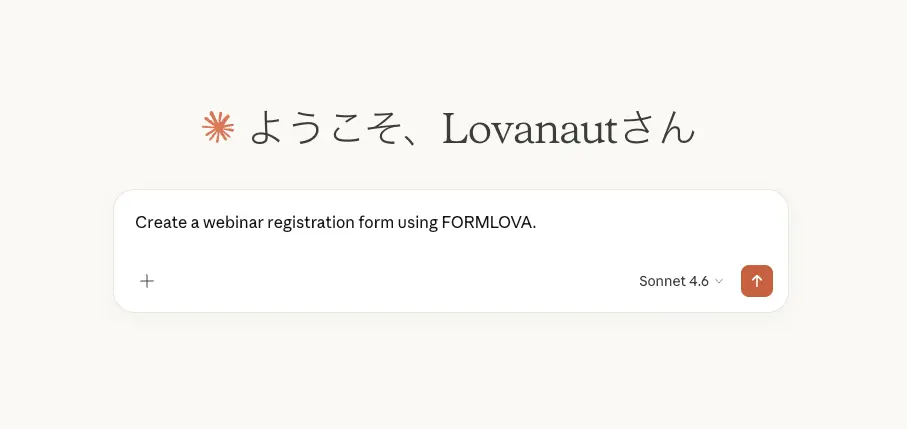Click the ようこそ、Lovanautさん greeting heading
Screen dimensions: 907x429
[x=471, y=129]
